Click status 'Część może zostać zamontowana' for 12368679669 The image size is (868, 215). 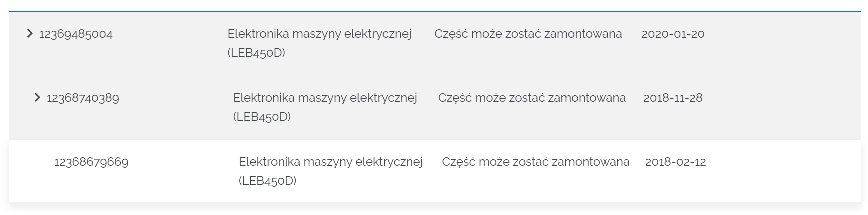point(535,162)
